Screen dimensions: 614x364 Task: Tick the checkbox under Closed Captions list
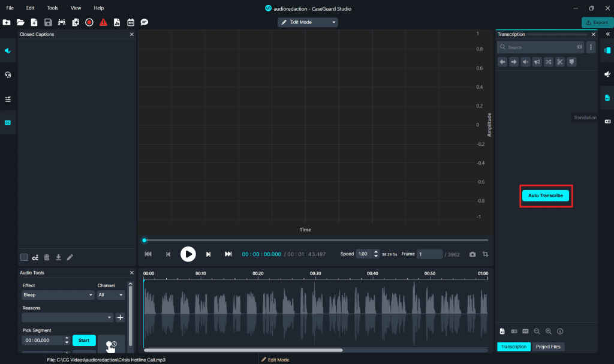click(x=24, y=257)
